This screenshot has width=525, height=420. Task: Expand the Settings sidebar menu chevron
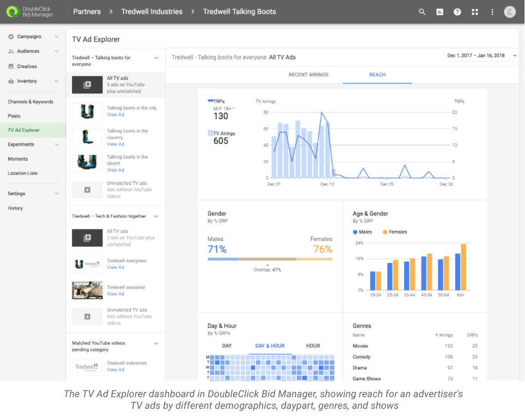pyautogui.click(x=56, y=193)
